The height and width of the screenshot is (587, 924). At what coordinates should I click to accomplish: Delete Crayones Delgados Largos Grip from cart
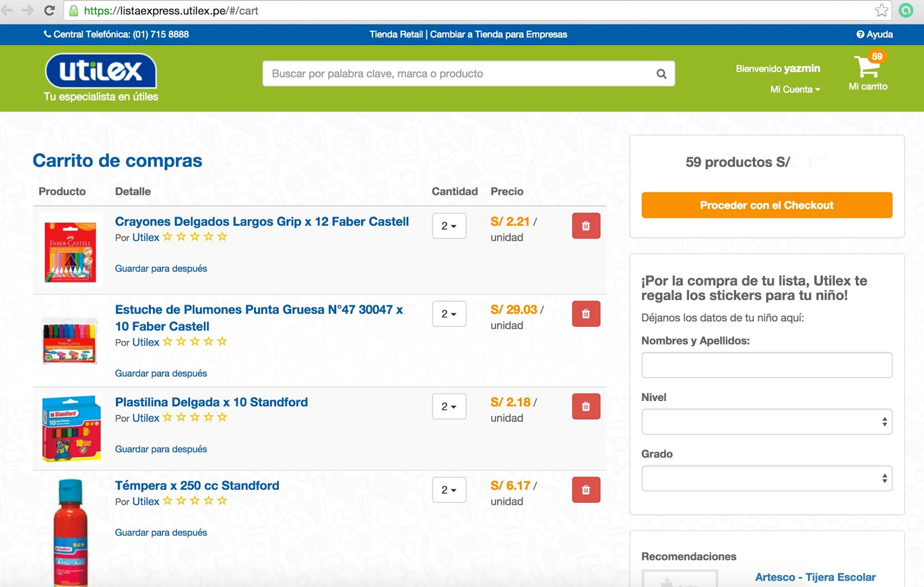coord(586,226)
